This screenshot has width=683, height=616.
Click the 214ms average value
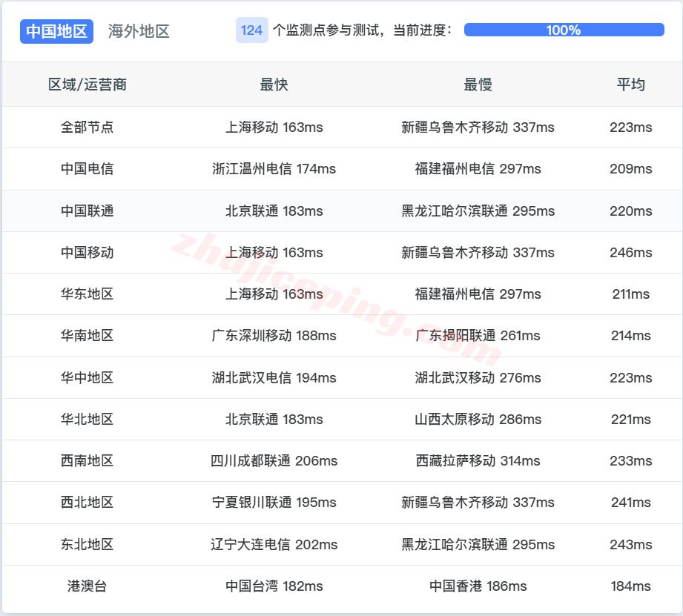click(x=631, y=335)
